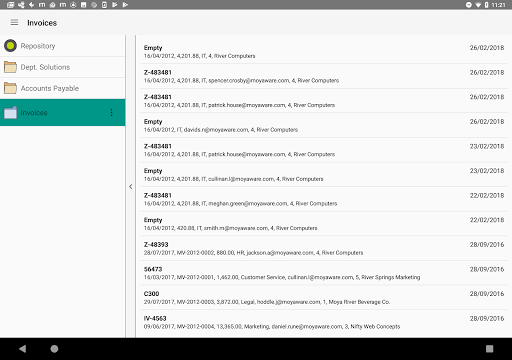Tap the Android home button
Viewport: 512px width, 360px height.
point(54,349)
